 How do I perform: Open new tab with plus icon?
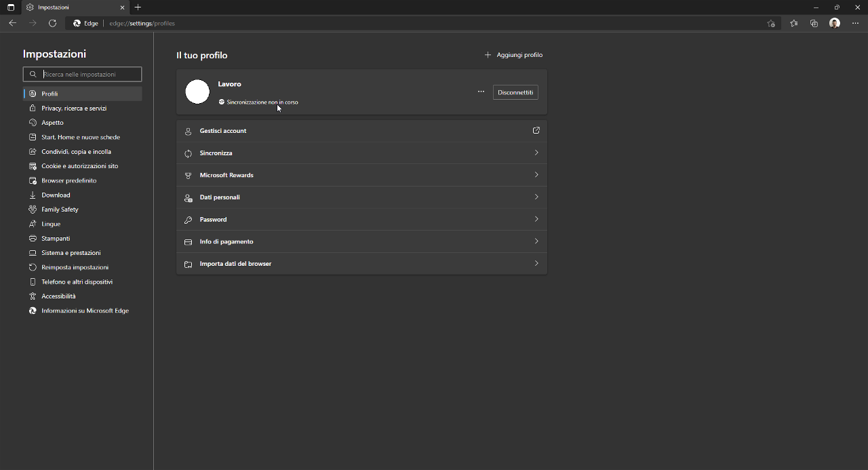pyautogui.click(x=138, y=7)
